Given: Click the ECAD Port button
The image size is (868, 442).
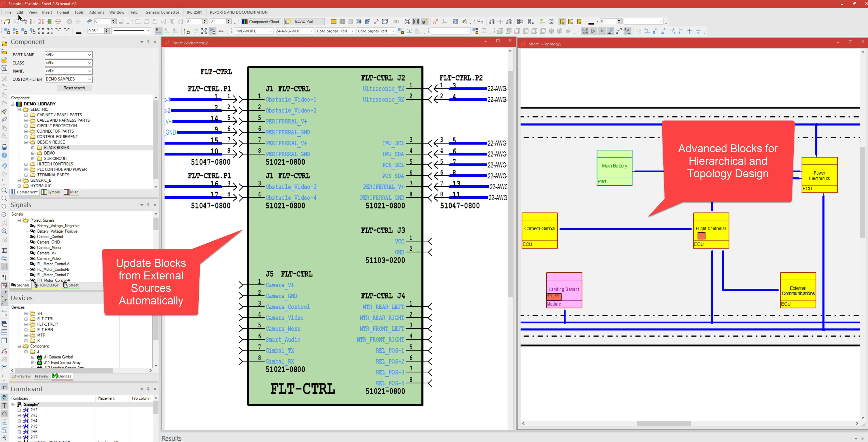Looking at the screenshot, I should 304,22.
